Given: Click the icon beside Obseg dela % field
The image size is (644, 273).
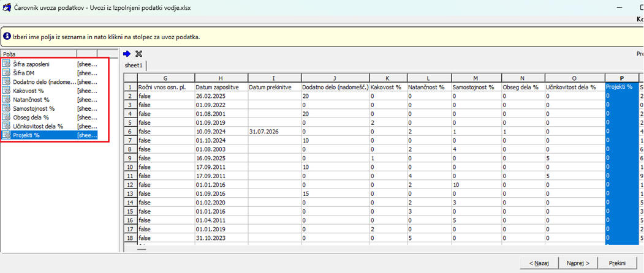Looking at the screenshot, I should pos(6,118).
